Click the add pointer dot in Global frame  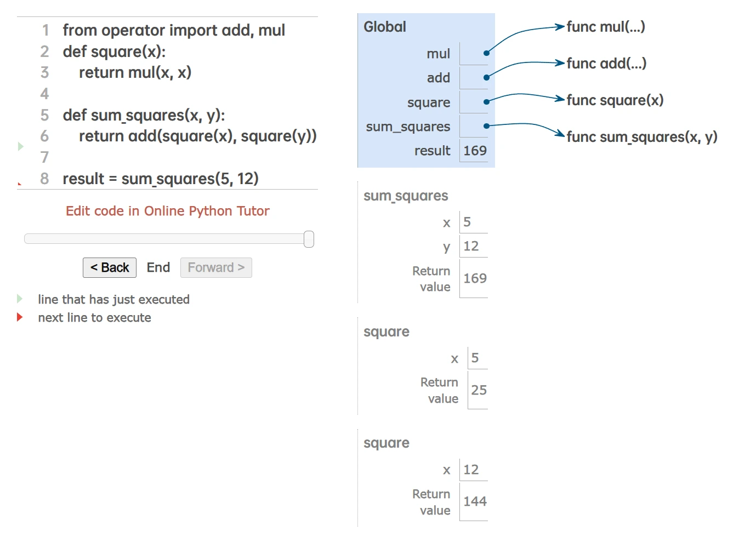(486, 78)
